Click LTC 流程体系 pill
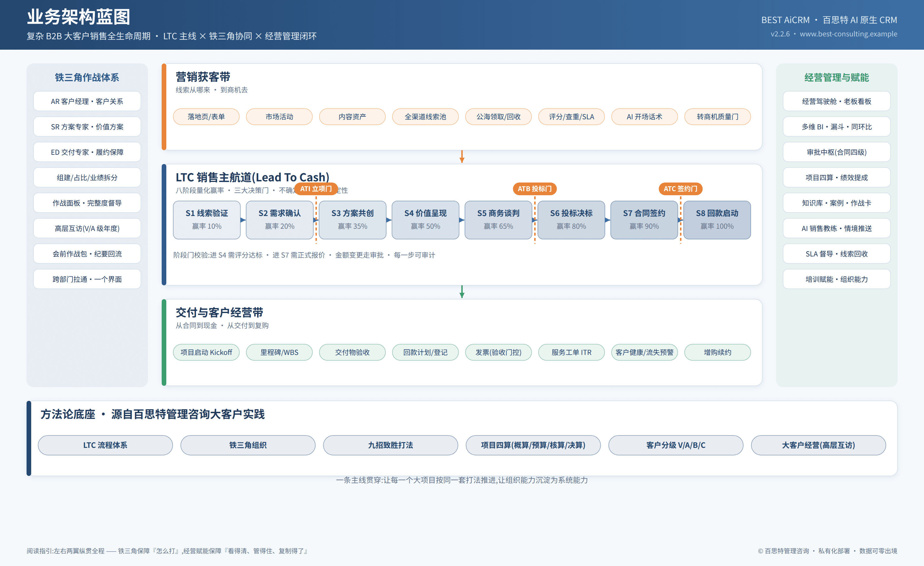The height and width of the screenshot is (566, 924). pyautogui.click(x=105, y=445)
